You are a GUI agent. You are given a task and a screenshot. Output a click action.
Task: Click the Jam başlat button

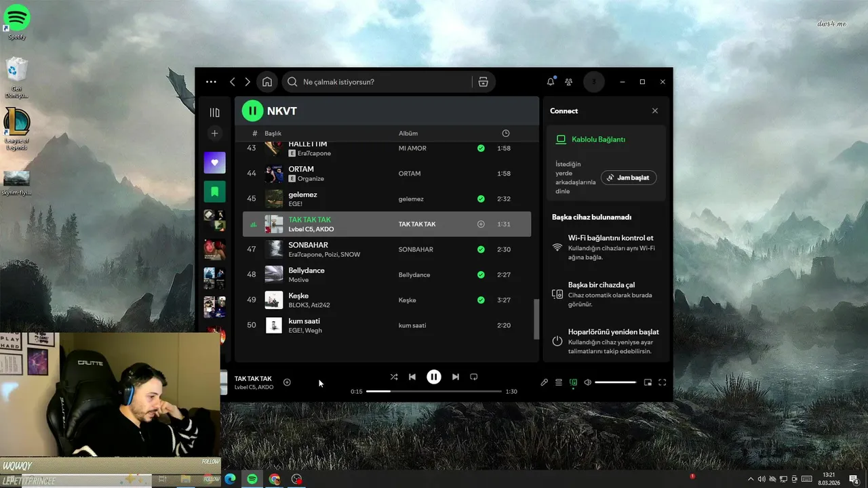point(629,178)
